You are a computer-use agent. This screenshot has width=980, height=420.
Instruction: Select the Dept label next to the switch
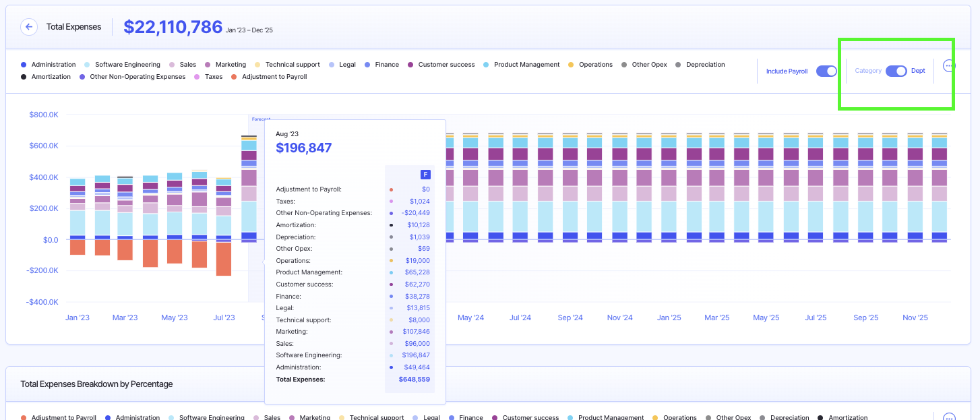point(918,71)
